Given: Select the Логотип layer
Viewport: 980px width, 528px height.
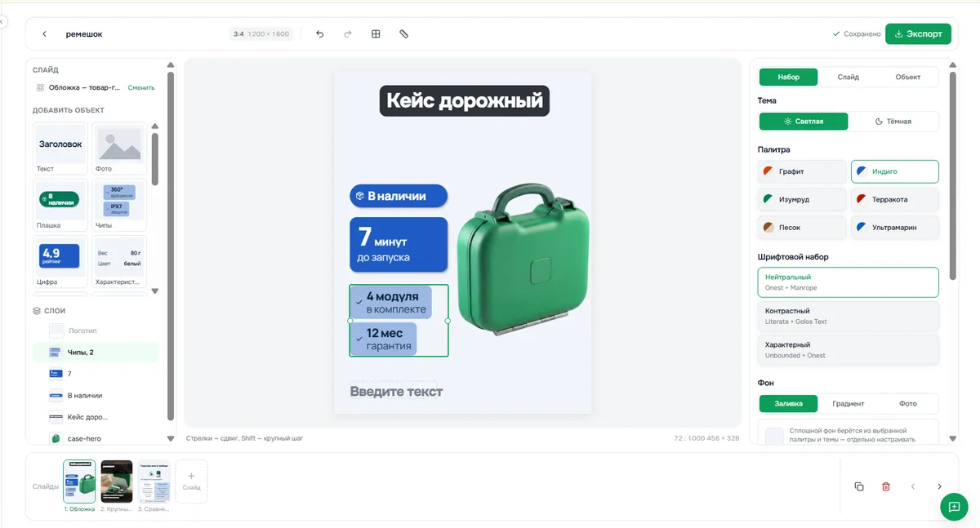Looking at the screenshot, I should (x=95, y=331).
